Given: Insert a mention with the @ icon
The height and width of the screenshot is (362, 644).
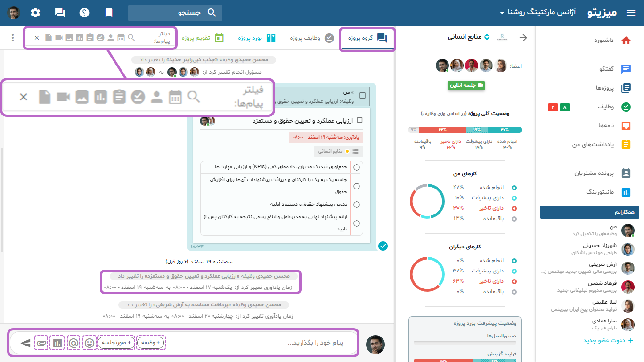Looking at the screenshot, I should [73, 343].
